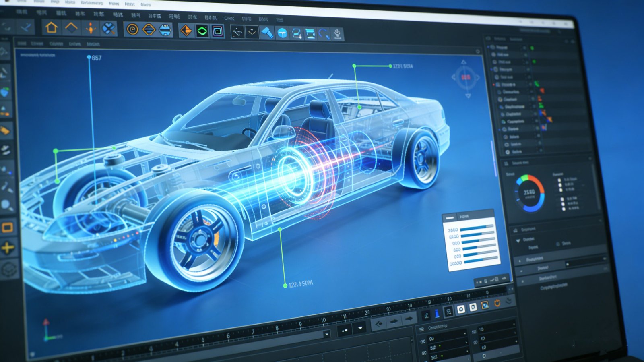Expand the disclosure triangle in the lower right panel

(x=518, y=240)
